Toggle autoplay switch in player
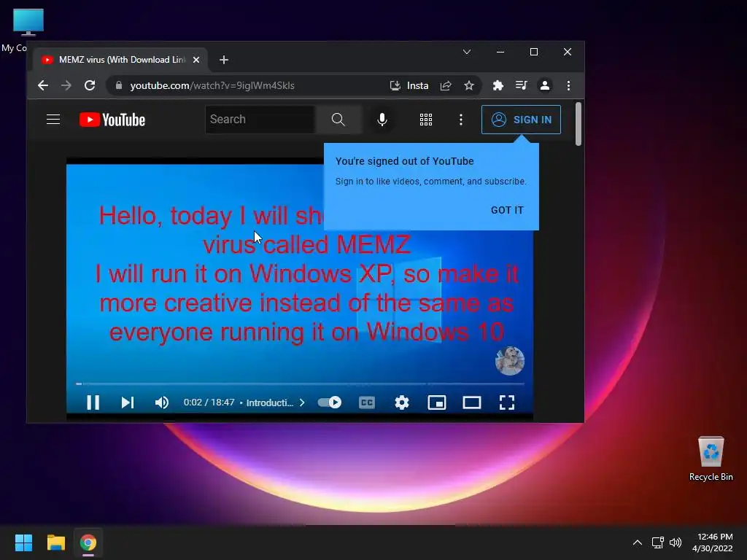This screenshot has height=560, width=747. [x=330, y=402]
